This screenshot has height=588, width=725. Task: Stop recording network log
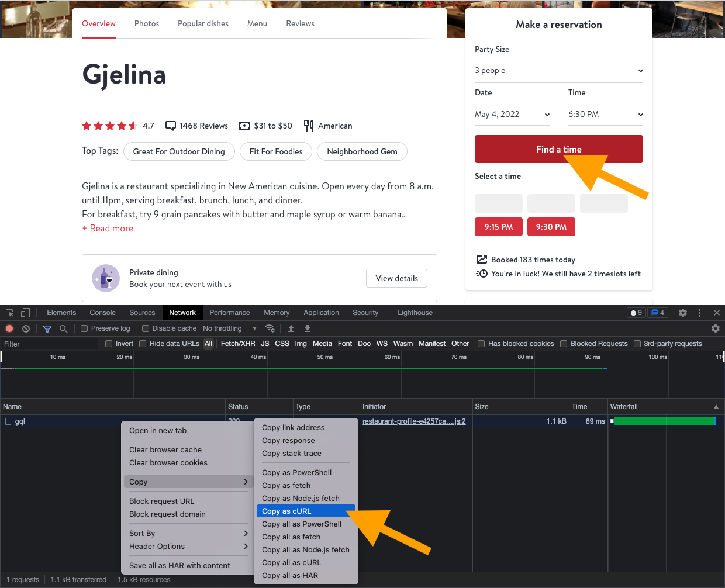[x=9, y=328]
